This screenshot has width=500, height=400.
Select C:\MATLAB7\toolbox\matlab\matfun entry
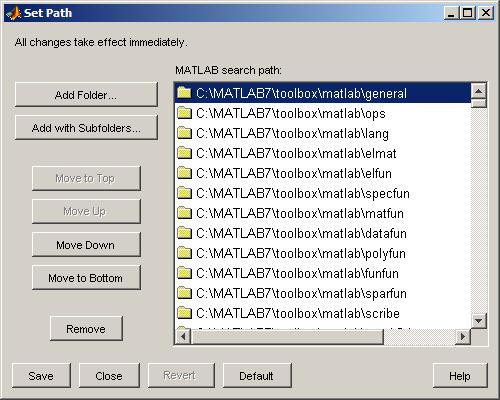pos(322,213)
